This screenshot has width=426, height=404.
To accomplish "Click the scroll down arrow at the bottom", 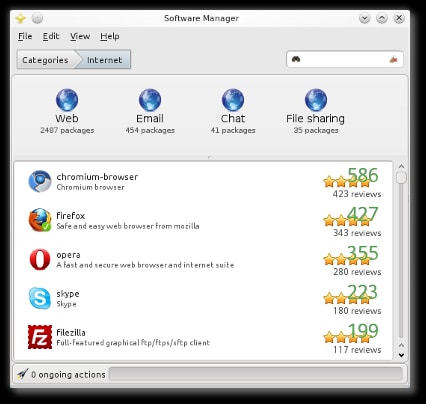I will tap(401, 355).
